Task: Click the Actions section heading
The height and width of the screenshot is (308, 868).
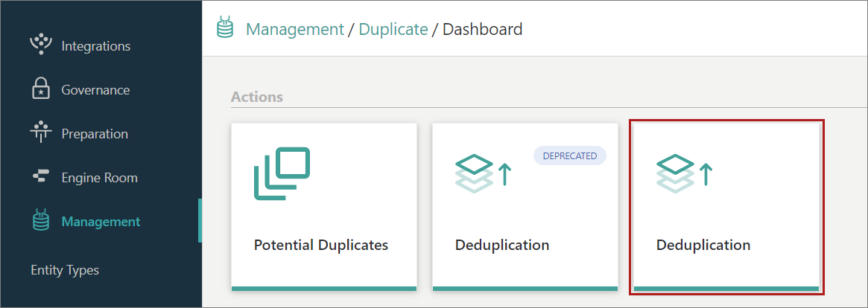Action: (257, 97)
